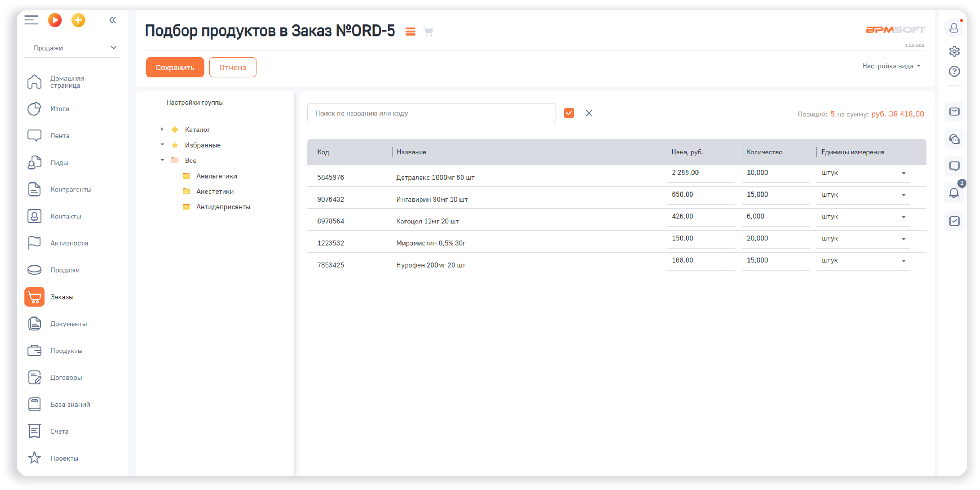Open system settings gear icon
The width and height of the screenshot is (980, 490).
[954, 51]
